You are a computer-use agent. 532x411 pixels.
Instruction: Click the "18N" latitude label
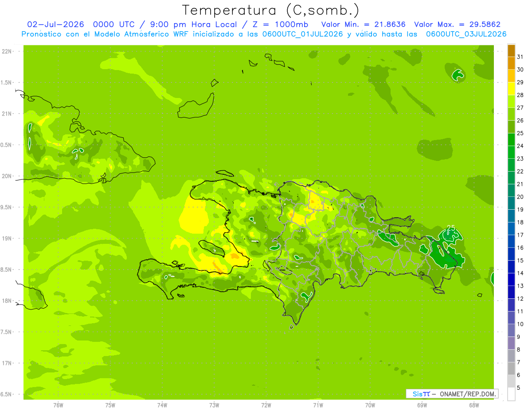8,301
